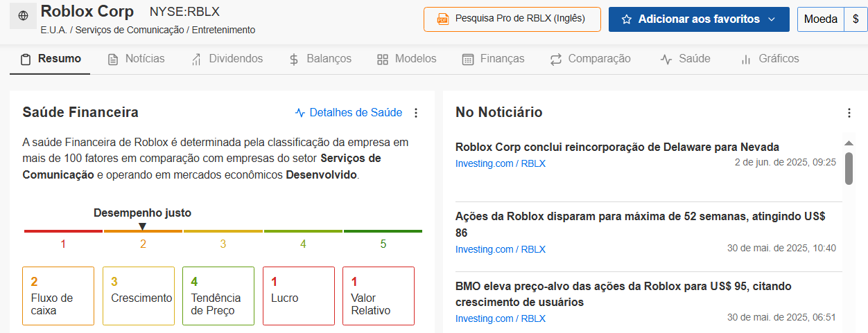Select light green score segment 4

(303, 231)
